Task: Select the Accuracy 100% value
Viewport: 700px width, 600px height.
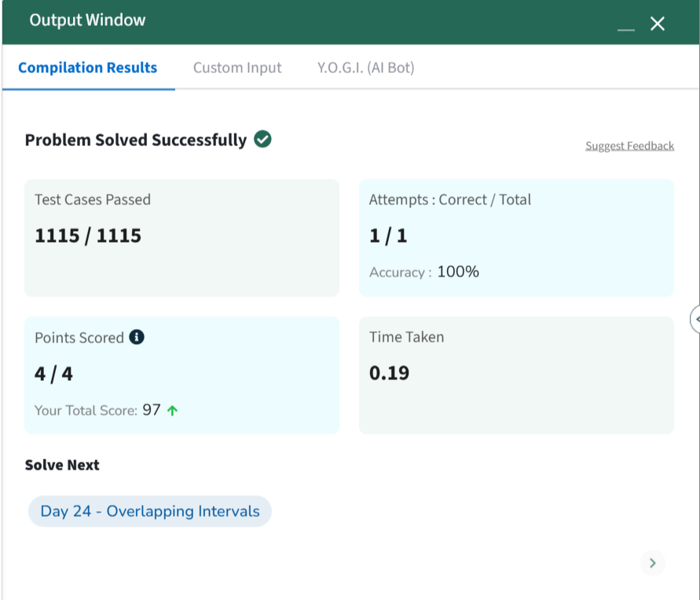Action: [457, 272]
